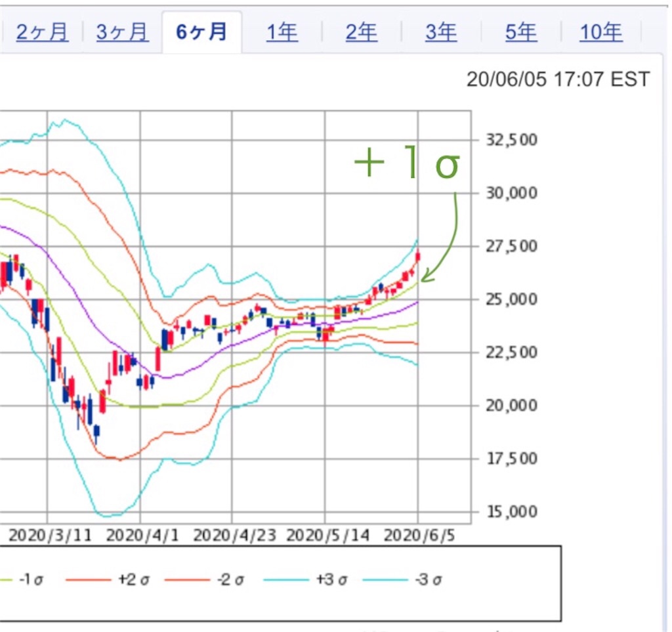Click the 2020/6/5 date axis label
The image size is (672, 632).
tap(419, 535)
